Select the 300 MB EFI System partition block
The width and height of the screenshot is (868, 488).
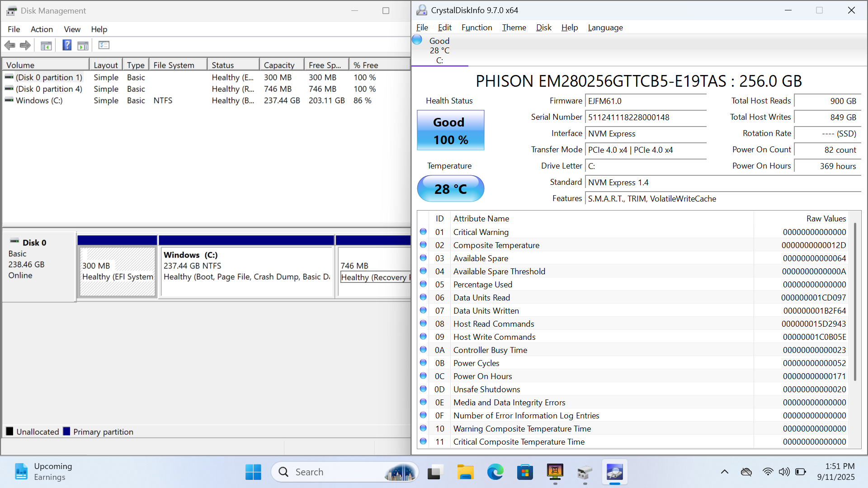click(x=118, y=271)
